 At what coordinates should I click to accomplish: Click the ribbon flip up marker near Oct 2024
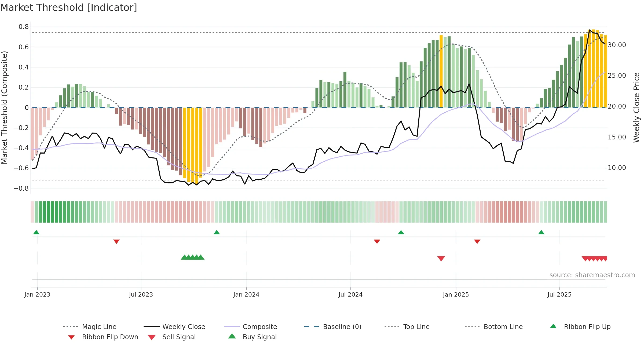coord(401,232)
